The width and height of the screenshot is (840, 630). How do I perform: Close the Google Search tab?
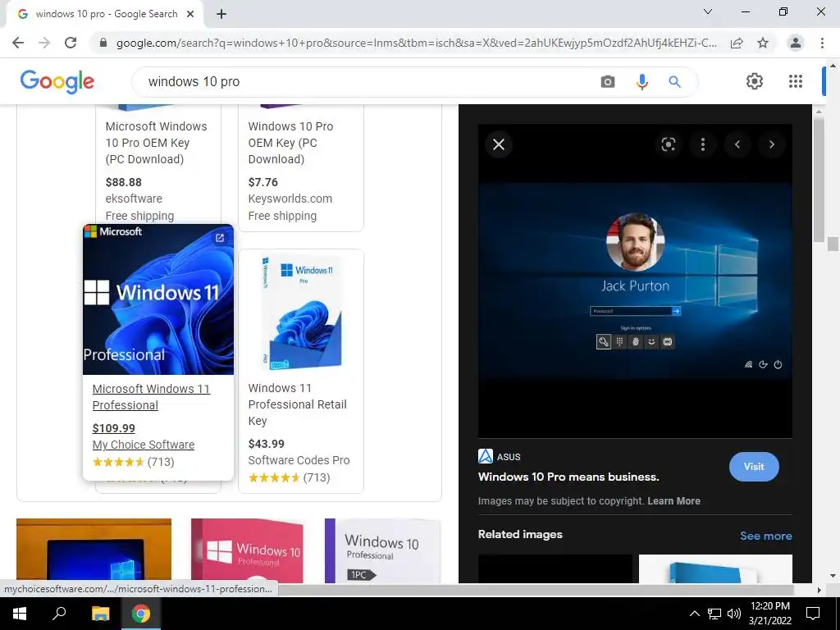(x=190, y=15)
